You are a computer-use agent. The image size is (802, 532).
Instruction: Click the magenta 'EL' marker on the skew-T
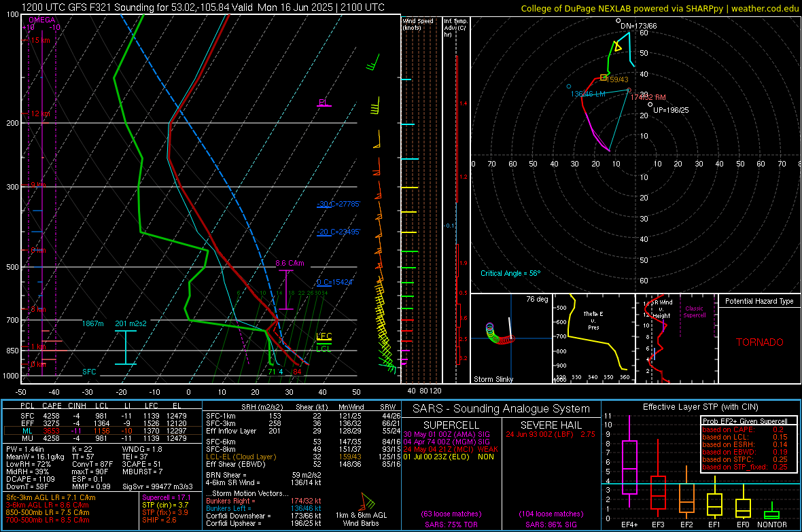click(323, 103)
